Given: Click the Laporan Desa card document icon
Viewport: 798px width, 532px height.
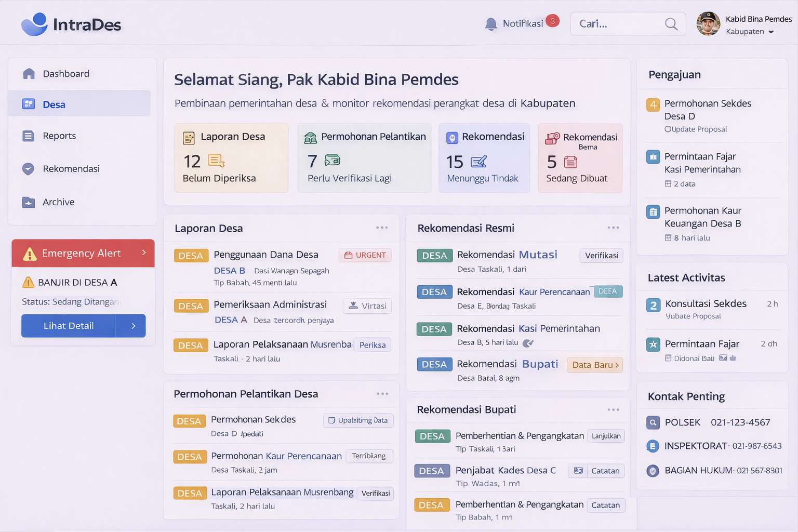Looking at the screenshot, I should [x=189, y=138].
